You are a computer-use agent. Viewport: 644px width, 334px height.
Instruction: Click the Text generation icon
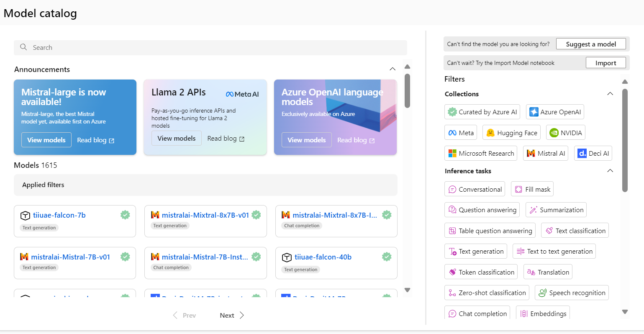point(452,251)
